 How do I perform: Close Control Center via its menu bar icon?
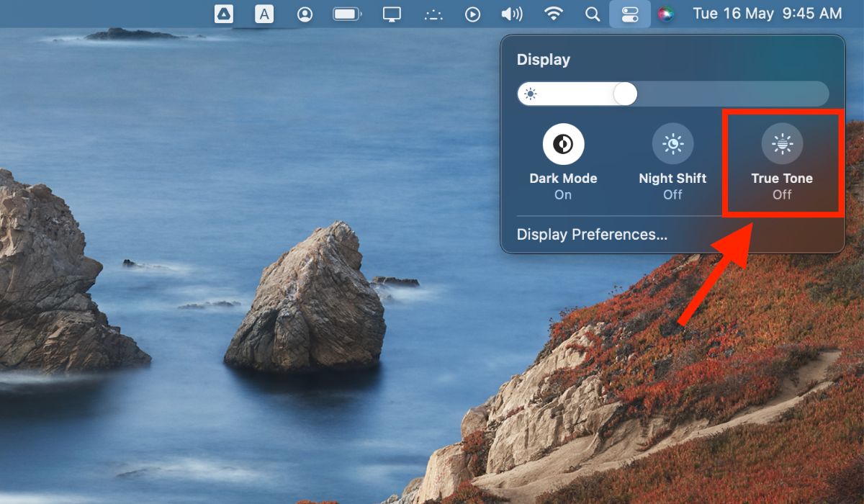[630, 14]
